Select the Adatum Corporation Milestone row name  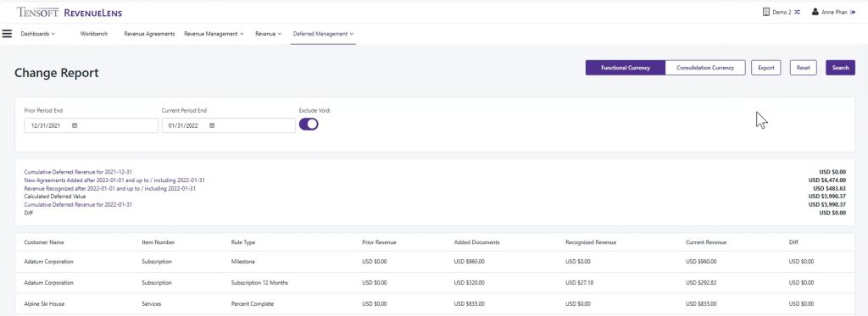(x=48, y=262)
